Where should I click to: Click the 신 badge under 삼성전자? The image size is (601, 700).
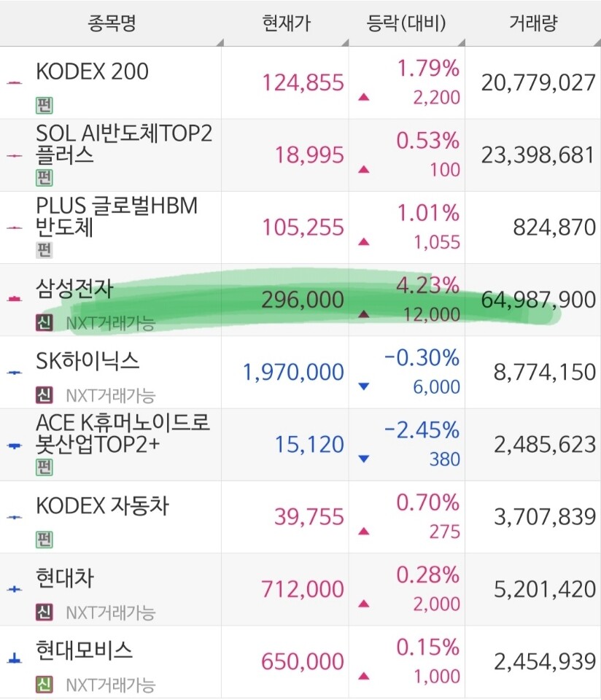click(x=44, y=322)
